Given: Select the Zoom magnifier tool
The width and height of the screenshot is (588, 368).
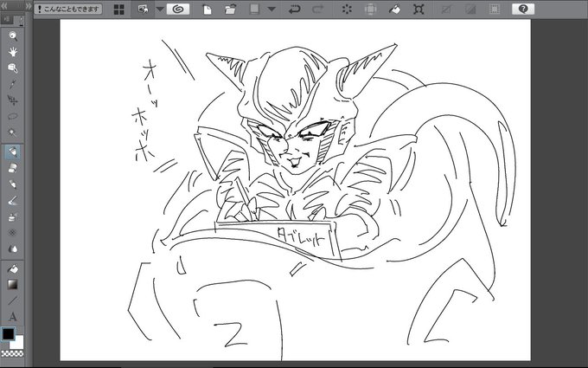Looking at the screenshot, I should tap(13, 36).
